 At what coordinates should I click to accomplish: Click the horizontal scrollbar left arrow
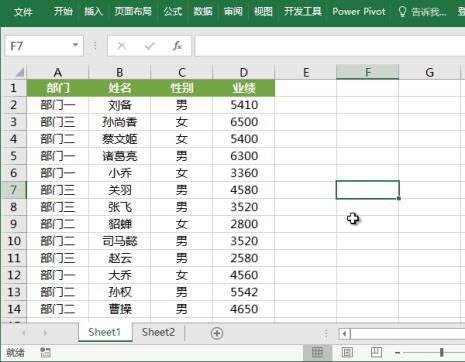click(x=344, y=334)
